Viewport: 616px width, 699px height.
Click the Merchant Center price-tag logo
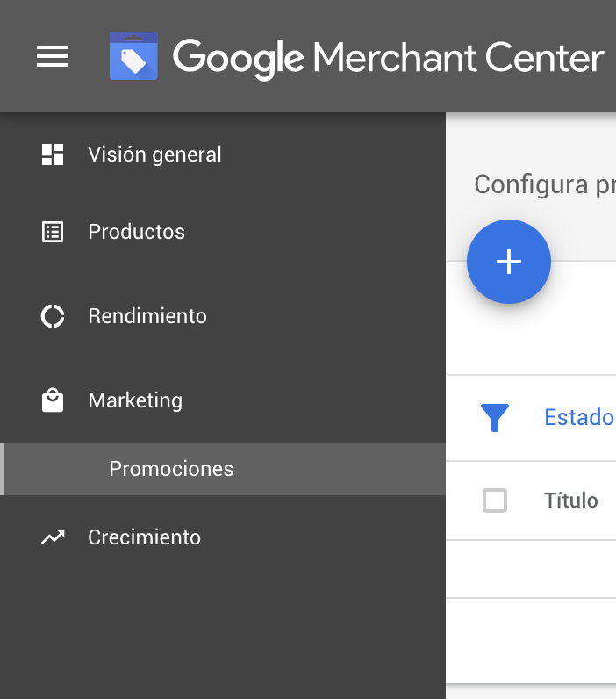pos(133,55)
